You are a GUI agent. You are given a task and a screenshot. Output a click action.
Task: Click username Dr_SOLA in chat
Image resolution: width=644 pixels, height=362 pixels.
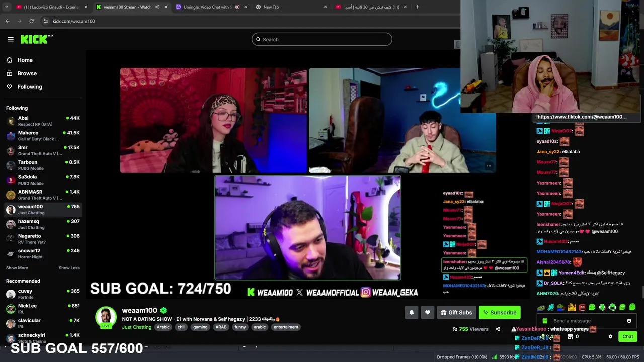(553, 283)
